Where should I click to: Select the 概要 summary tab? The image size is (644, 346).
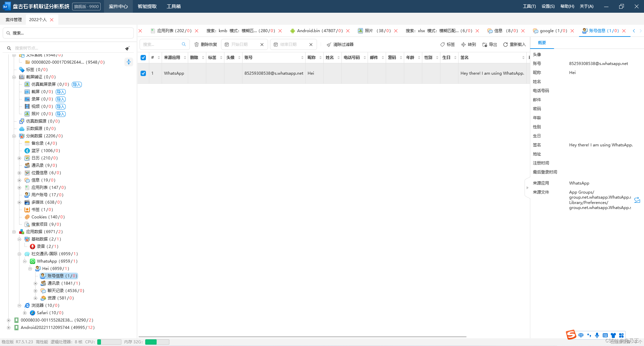(542, 43)
